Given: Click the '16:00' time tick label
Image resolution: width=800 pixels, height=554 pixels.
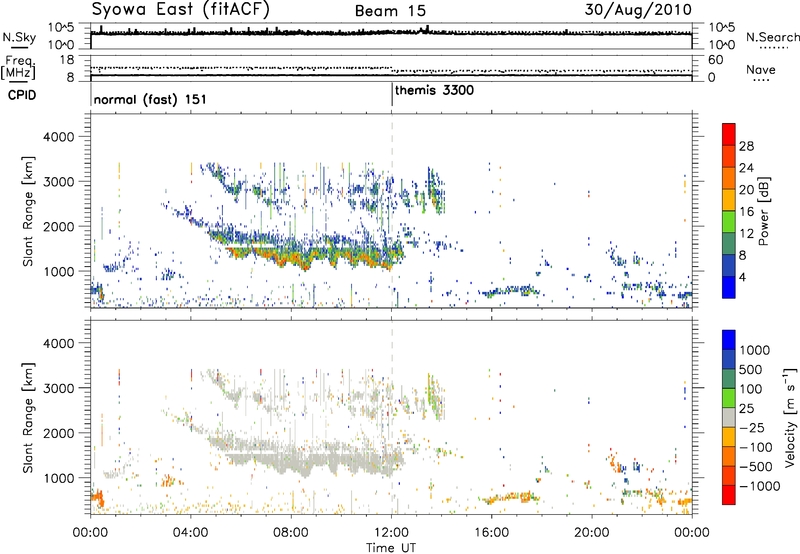Looking at the screenshot, I should pos(491,533).
